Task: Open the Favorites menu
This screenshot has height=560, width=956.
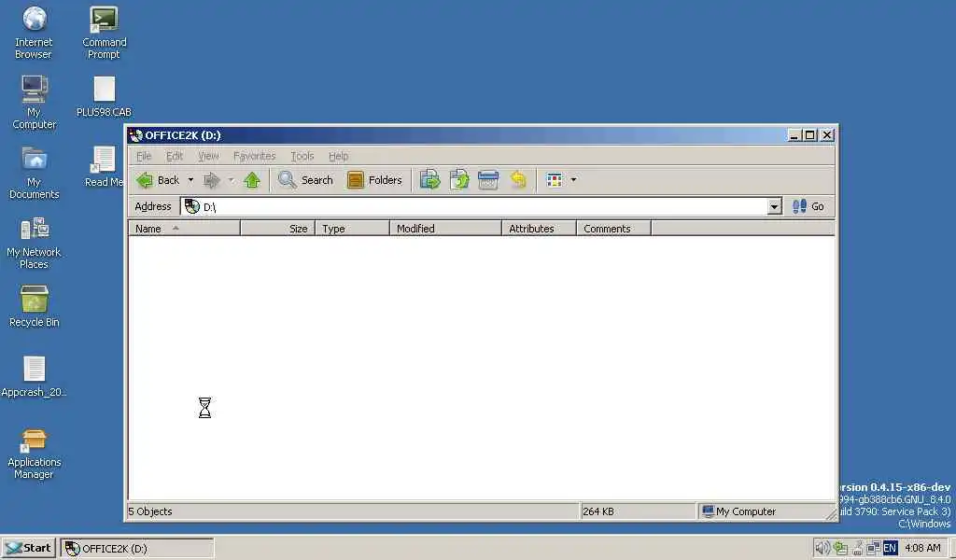Action: point(254,156)
